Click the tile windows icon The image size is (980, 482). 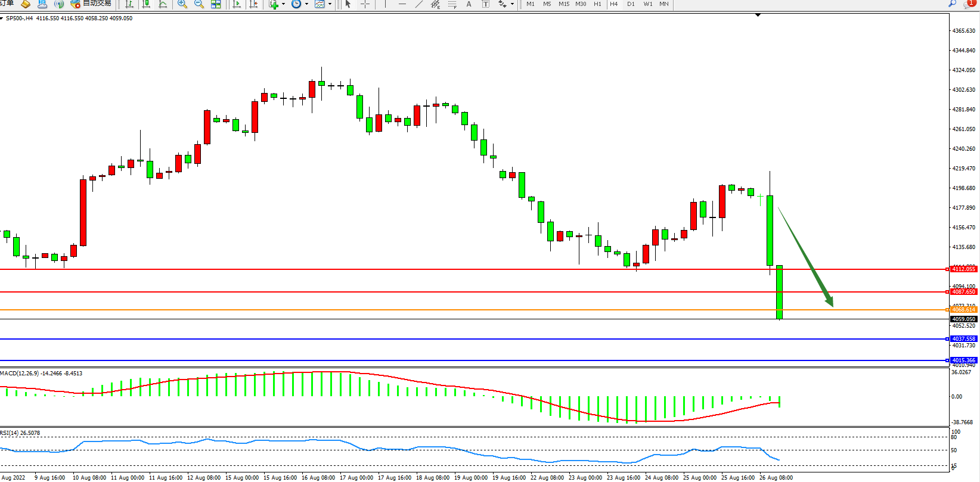pyautogui.click(x=216, y=4)
